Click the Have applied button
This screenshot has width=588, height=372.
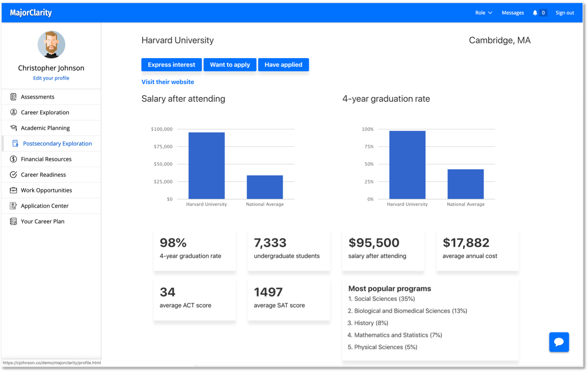(x=284, y=65)
